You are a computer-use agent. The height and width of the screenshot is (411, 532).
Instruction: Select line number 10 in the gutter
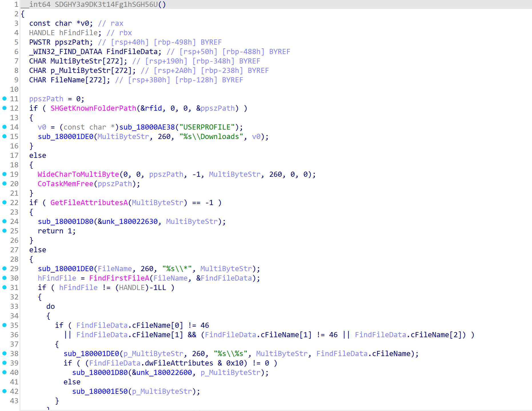14,90
